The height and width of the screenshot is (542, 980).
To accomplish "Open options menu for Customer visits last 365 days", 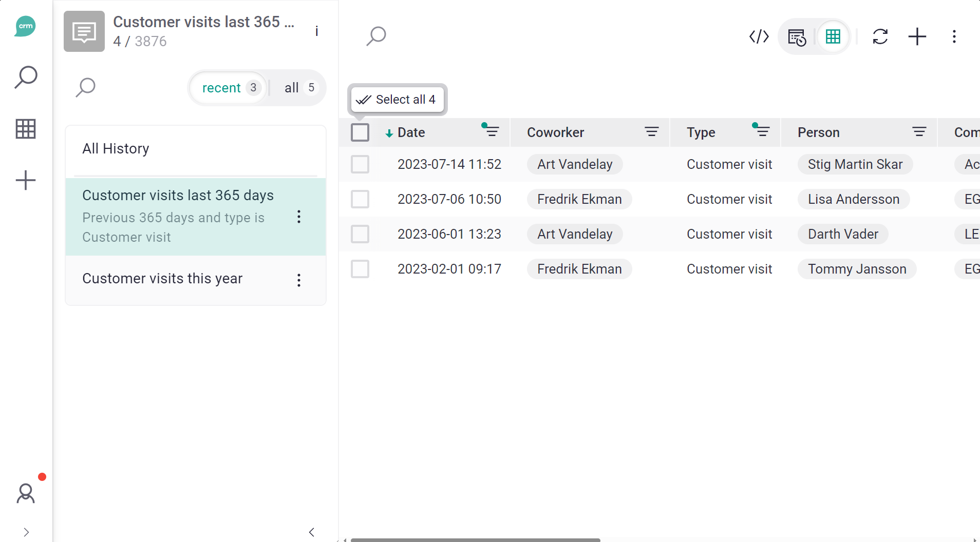I will pos(298,217).
